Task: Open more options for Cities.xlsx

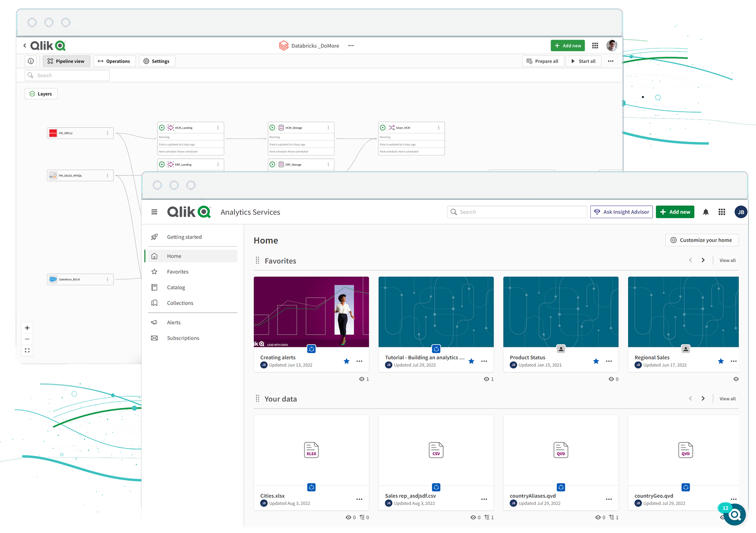Action: pyautogui.click(x=359, y=499)
